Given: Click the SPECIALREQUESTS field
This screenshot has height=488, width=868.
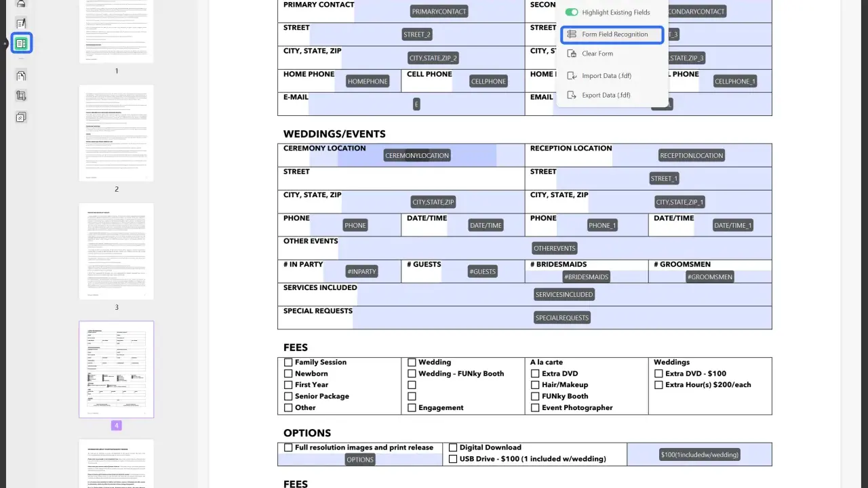Looking at the screenshot, I should 562,317.
